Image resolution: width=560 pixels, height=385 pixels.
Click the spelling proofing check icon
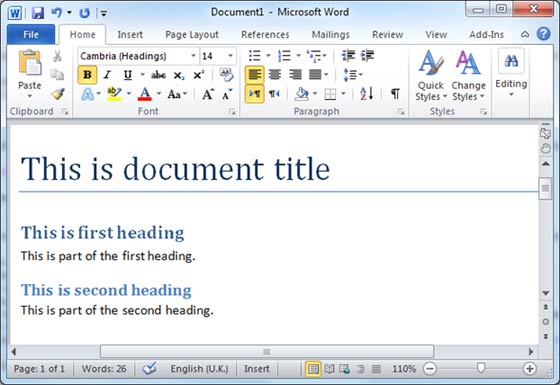(149, 368)
